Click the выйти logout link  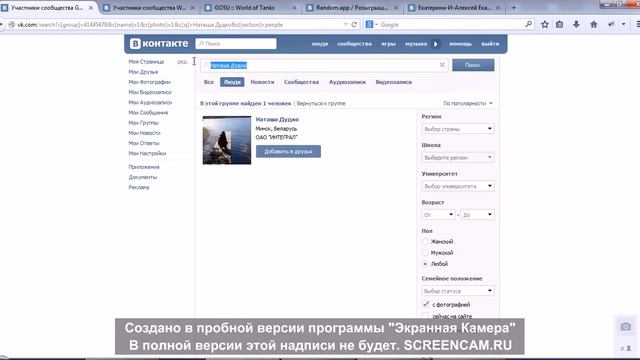click(x=490, y=44)
